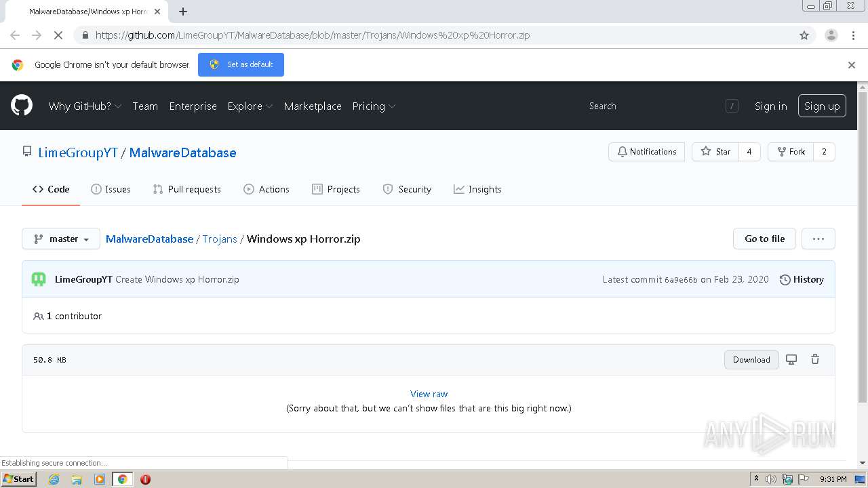Image resolution: width=868 pixels, height=488 pixels.
Task: Click the Chrome taskbar icon
Action: (x=123, y=479)
